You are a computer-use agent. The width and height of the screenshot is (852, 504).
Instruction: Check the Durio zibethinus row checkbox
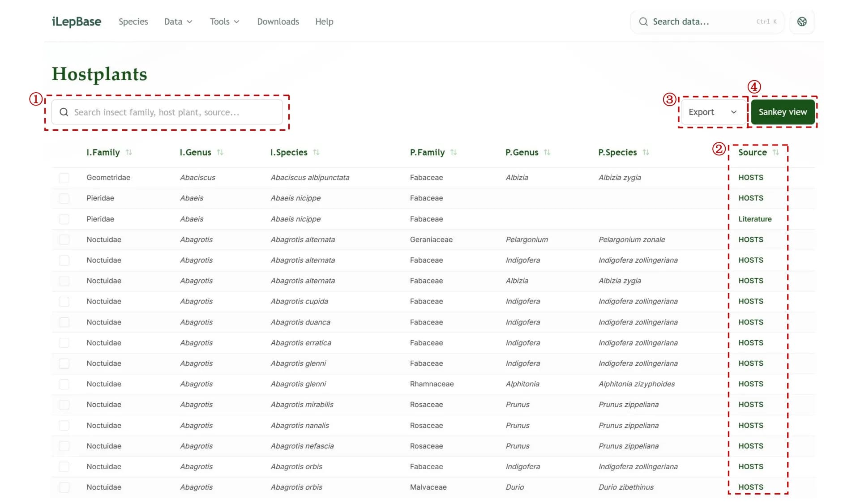click(x=64, y=487)
